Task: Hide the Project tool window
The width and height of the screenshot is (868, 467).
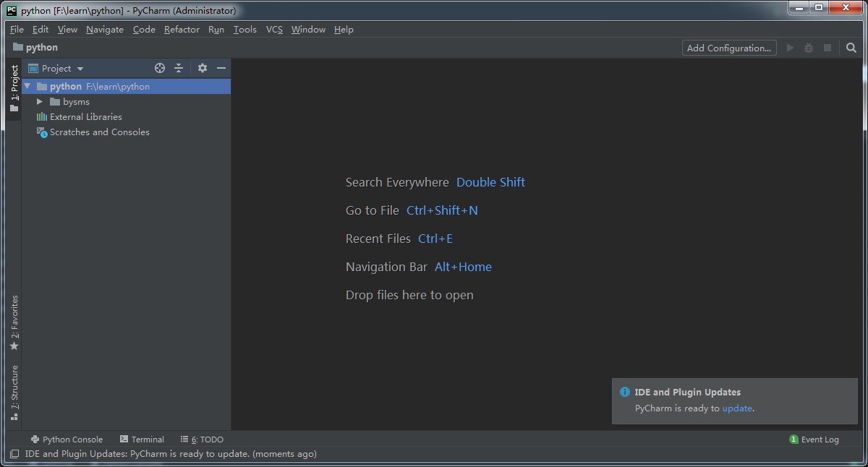Action: [221, 68]
